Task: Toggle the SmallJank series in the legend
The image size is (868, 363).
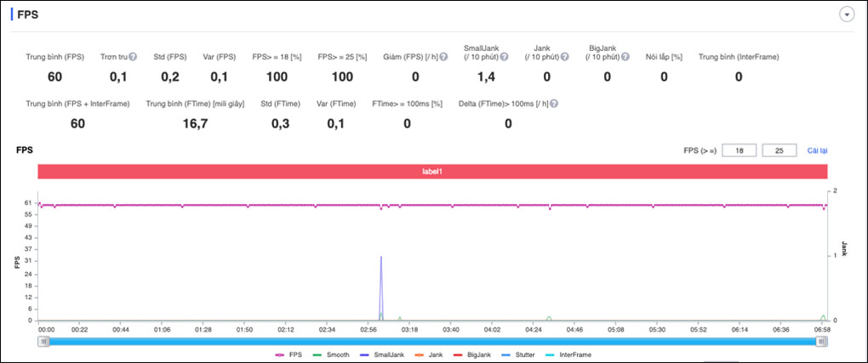Action: [x=380, y=354]
